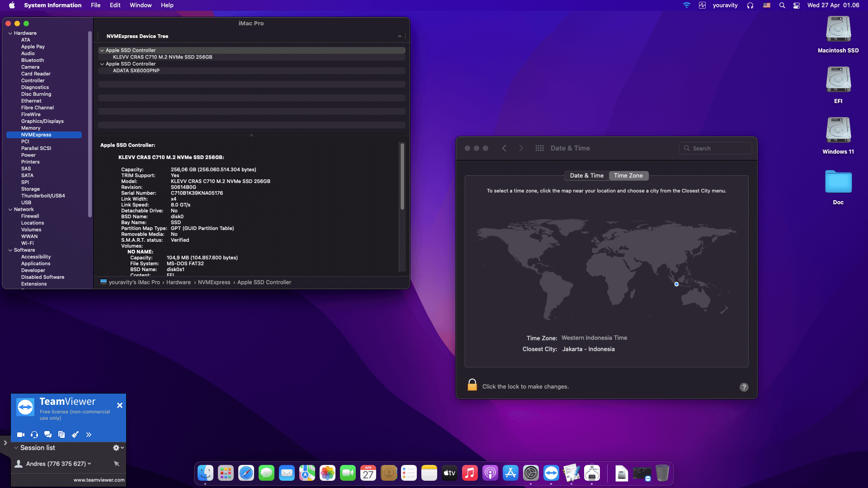
Task: Collapse the Session list section
Action: click(16, 448)
